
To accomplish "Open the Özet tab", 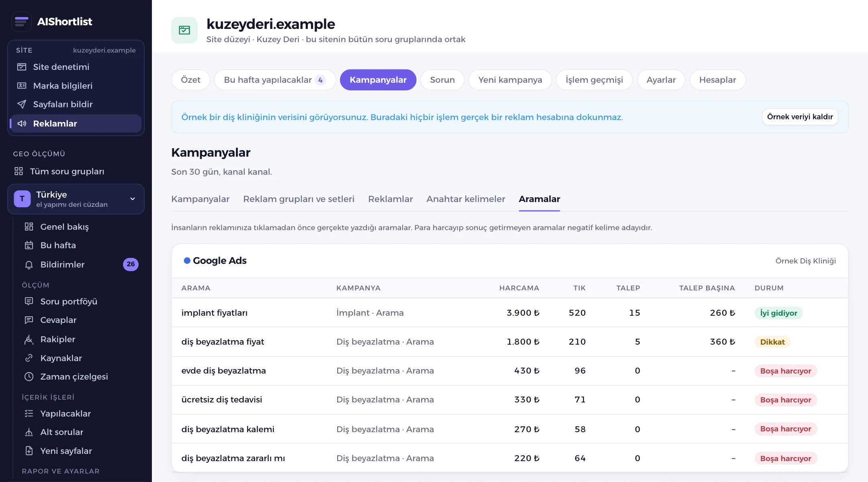I will (x=190, y=80).
